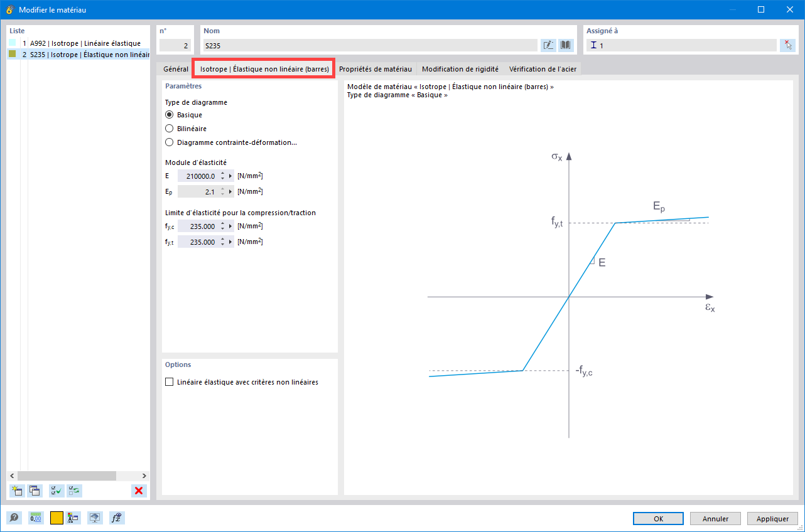Select the Bilinéaire diagram type

[169, 129]
